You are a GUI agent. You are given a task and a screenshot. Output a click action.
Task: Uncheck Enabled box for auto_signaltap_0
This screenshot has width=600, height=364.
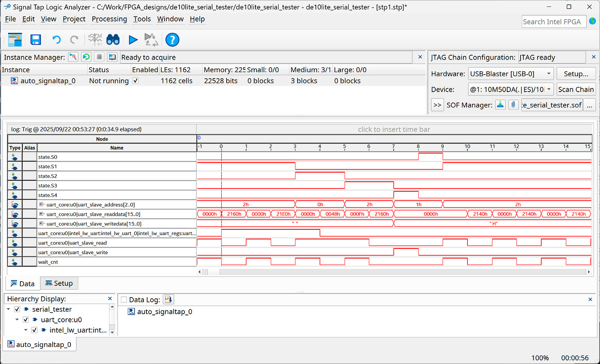pyautogui.click(x=136, y=81)
